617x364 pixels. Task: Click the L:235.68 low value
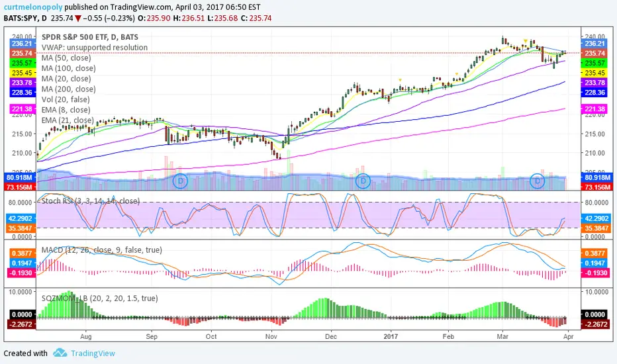click(222, 18)
